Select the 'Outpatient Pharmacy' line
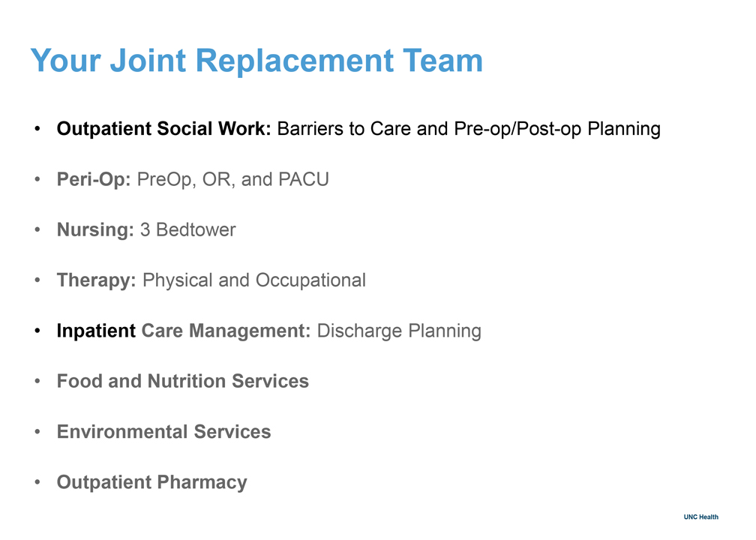756x540 pixels. tap(151, 483)
